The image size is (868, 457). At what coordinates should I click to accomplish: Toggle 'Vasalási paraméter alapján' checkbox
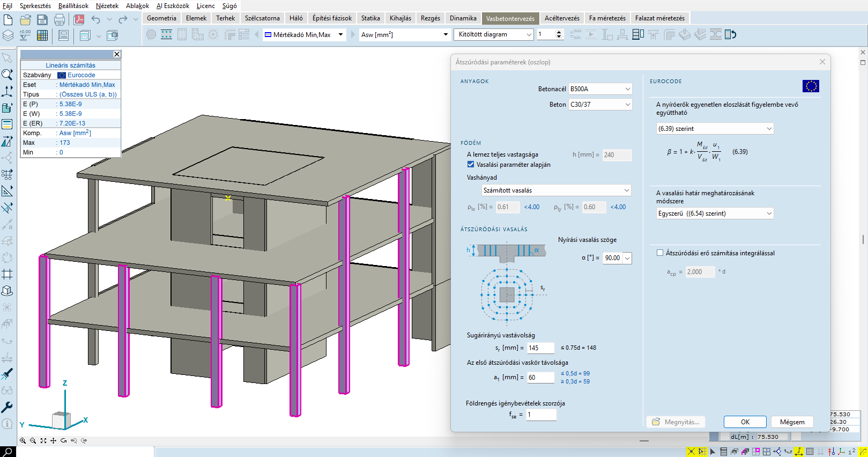471,165
